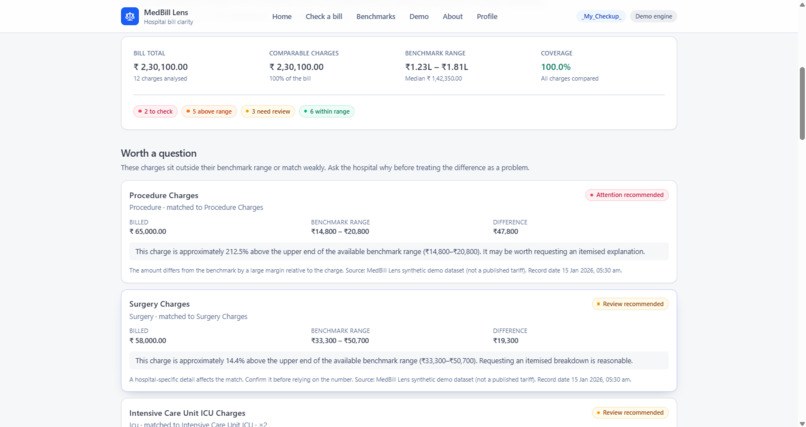Open the Demo nav item
Image resolution: width=806 pixels, height=427 pixels.
419,16
